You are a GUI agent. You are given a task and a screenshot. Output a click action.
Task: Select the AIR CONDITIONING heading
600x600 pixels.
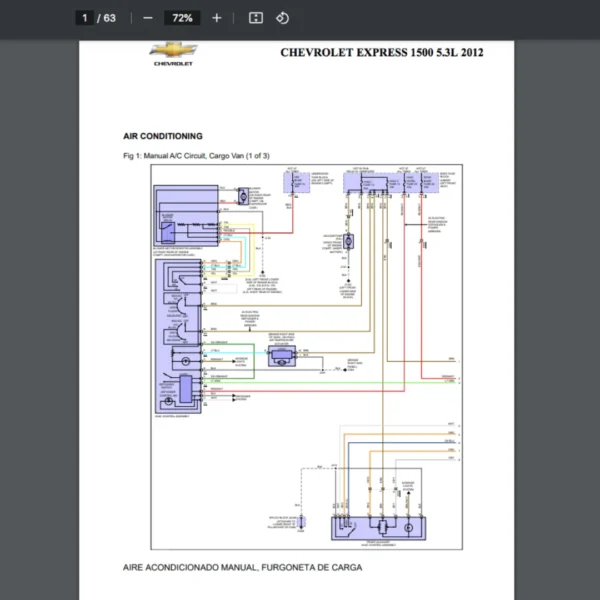click(162, 136)
